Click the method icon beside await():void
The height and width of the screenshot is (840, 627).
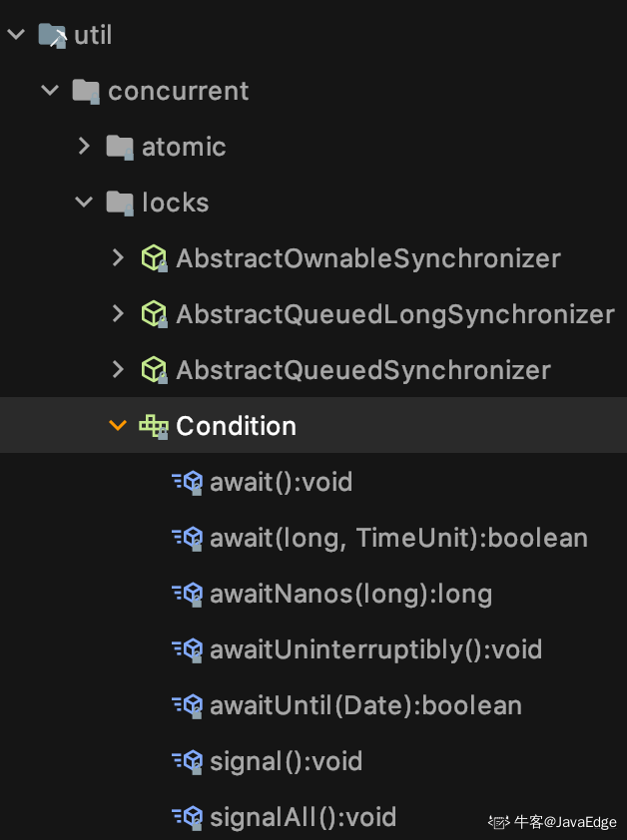188,481
